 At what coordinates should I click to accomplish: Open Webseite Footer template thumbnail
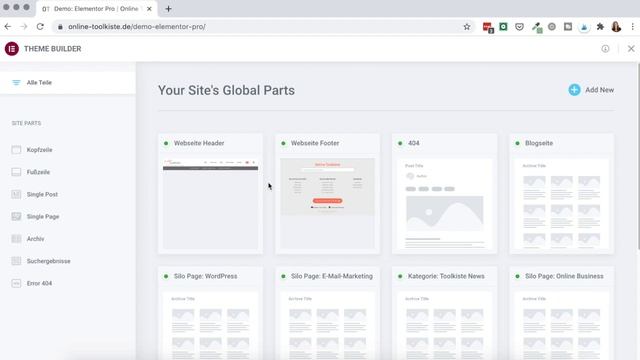coord(327,204)
